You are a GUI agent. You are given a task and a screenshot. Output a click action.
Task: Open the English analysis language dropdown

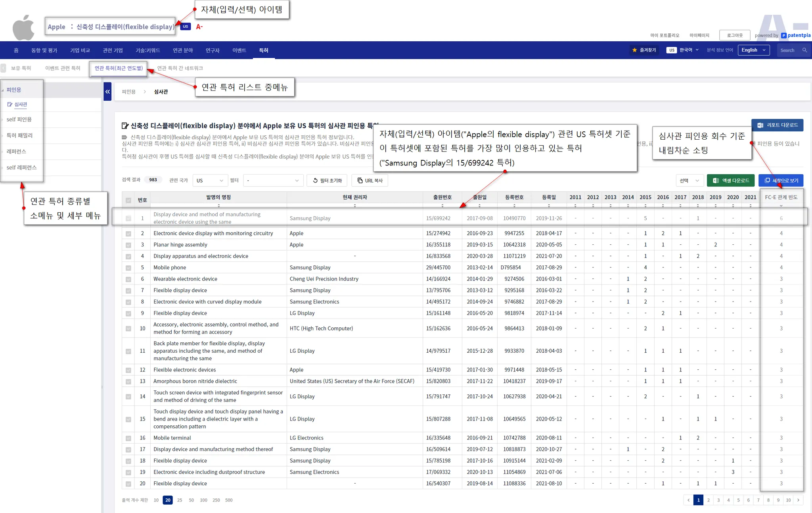coord(753,50)
